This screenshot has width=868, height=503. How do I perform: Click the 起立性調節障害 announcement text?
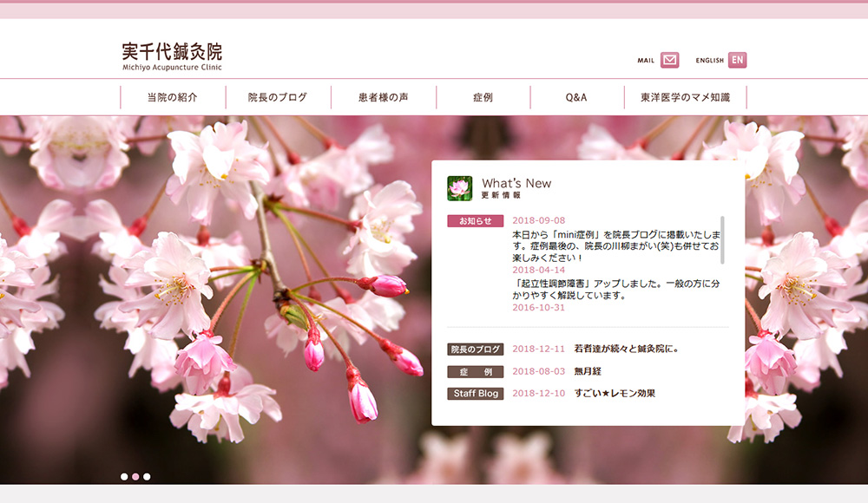tap(615, 290)
